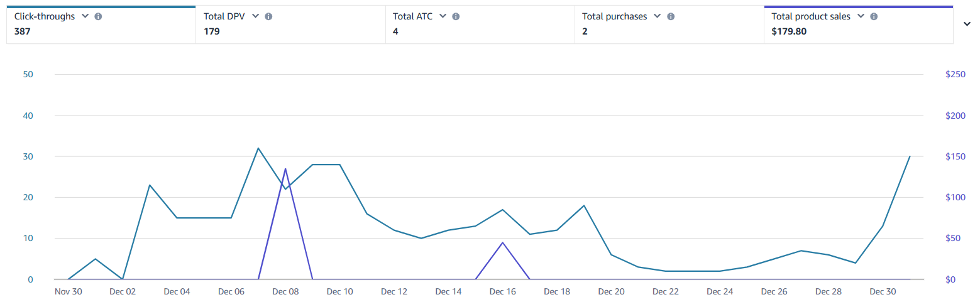Expand the Total DPV metric dropdown

click(255, 16)
